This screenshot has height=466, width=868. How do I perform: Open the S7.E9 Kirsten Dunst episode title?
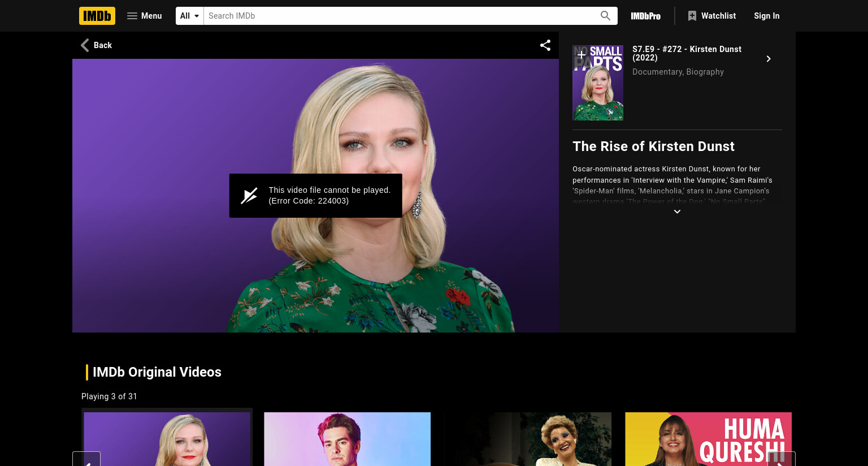click(687, 53)
